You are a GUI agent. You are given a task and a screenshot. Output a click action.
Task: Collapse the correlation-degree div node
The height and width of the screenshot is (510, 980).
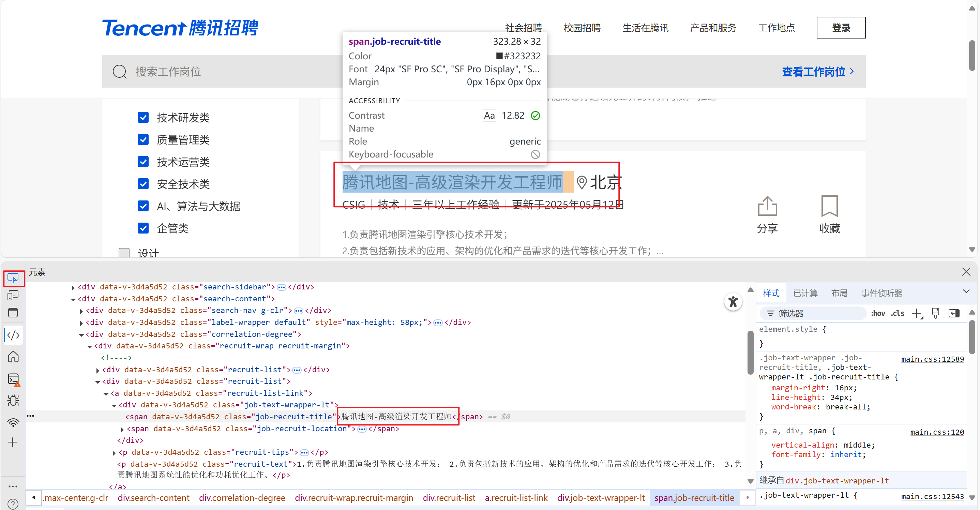pos(81,335)
